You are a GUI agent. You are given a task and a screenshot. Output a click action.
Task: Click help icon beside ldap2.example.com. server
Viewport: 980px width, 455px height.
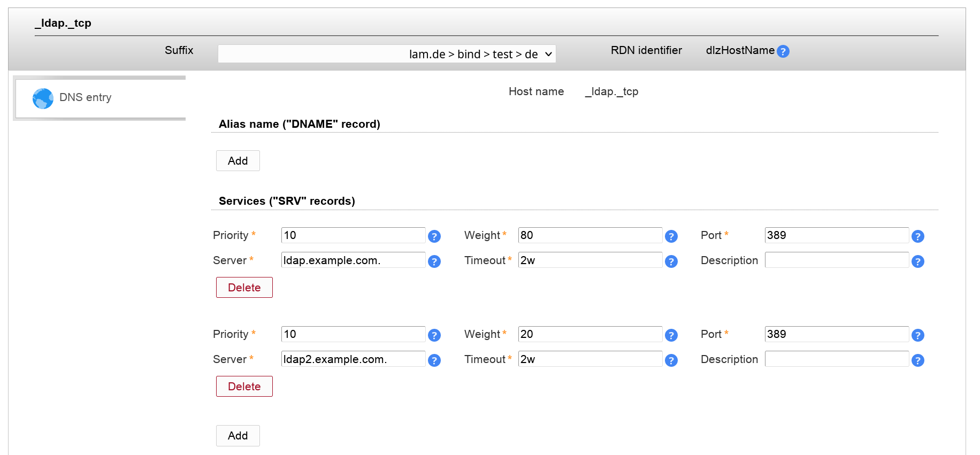[x=434, y=360]
